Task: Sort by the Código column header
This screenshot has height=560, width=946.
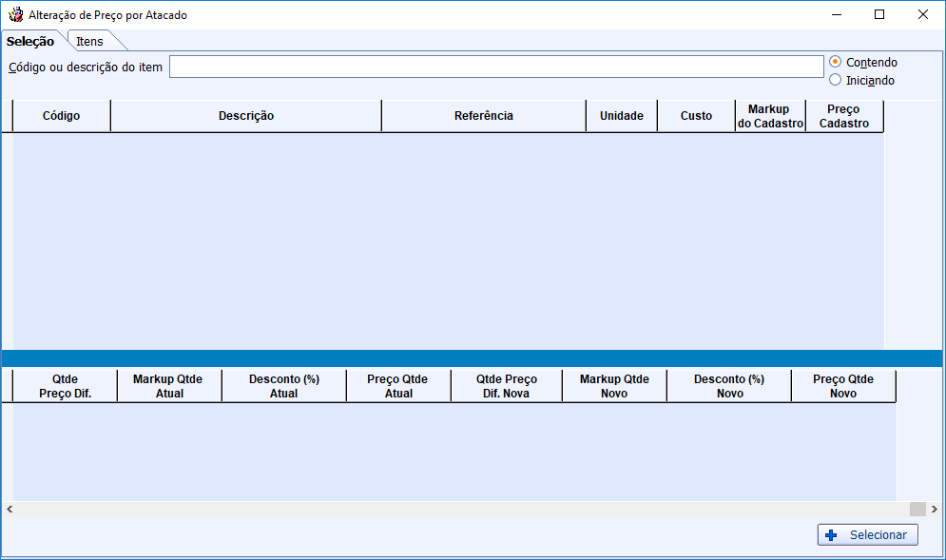Action: [x=62, y=116]
